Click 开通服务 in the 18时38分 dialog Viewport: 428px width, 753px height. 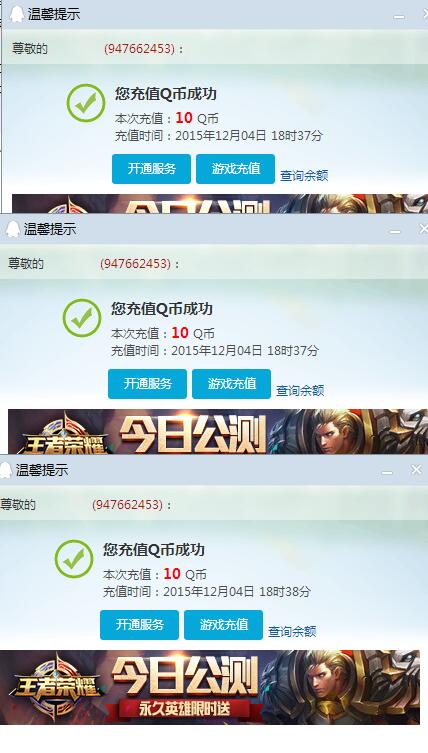click(x=139, y=625)
